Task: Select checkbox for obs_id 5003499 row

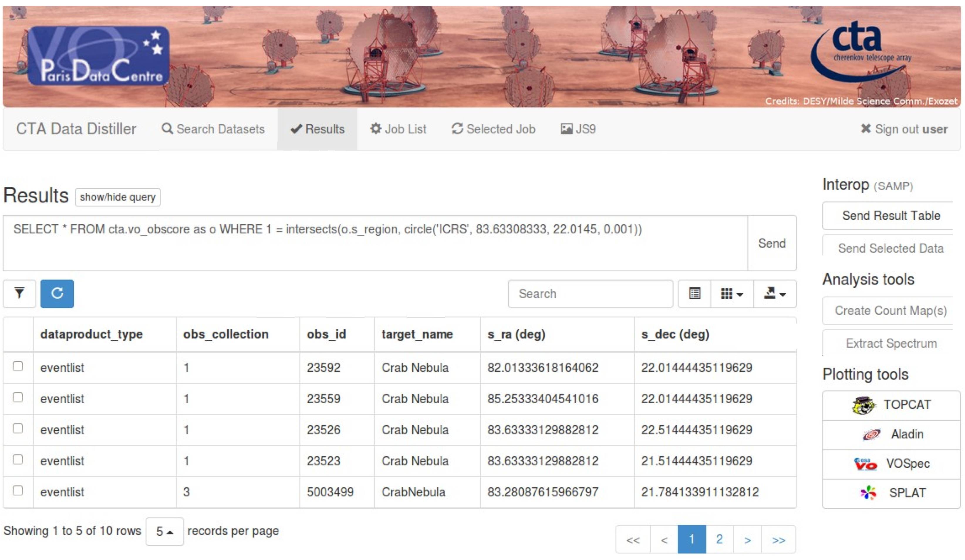Action: 18,491
